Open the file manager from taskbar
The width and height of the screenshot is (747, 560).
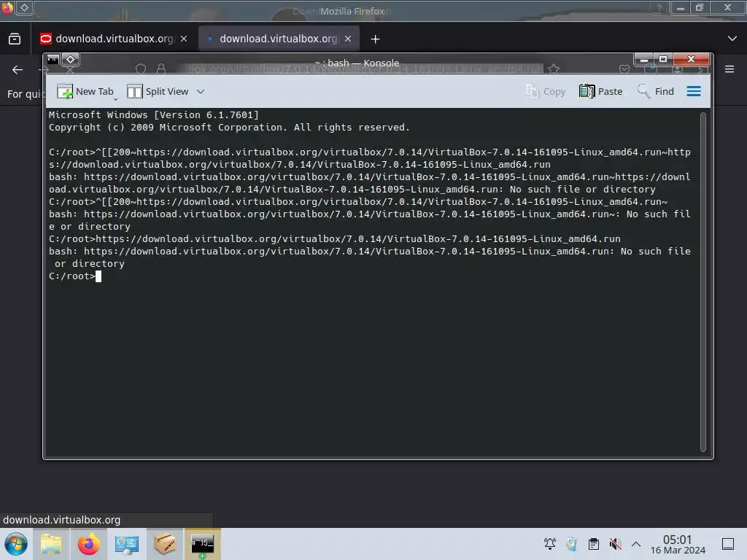(x=51, y=544)
